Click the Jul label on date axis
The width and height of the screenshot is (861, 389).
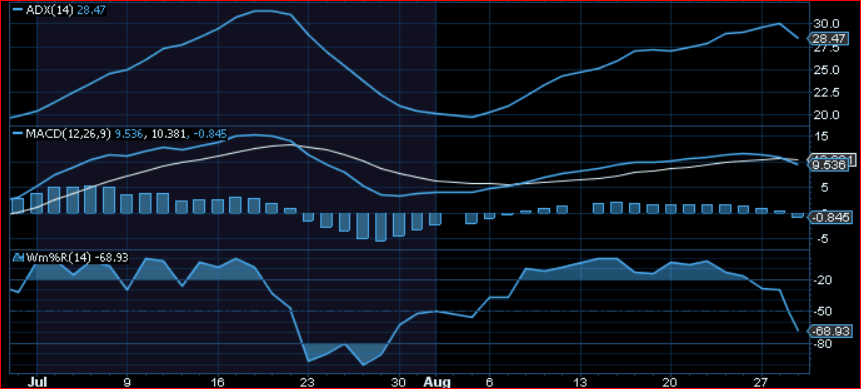tap(36, 381)
